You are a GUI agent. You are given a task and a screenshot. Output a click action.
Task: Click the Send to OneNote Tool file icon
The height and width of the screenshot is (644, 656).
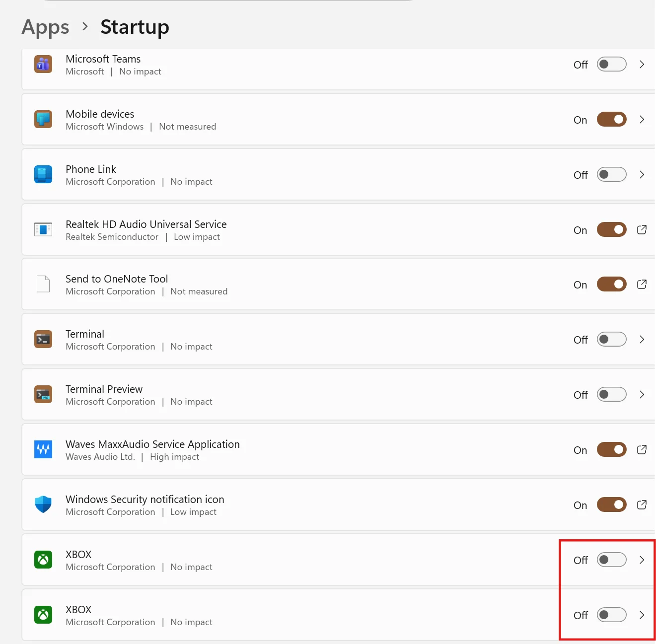coord(43,285)
